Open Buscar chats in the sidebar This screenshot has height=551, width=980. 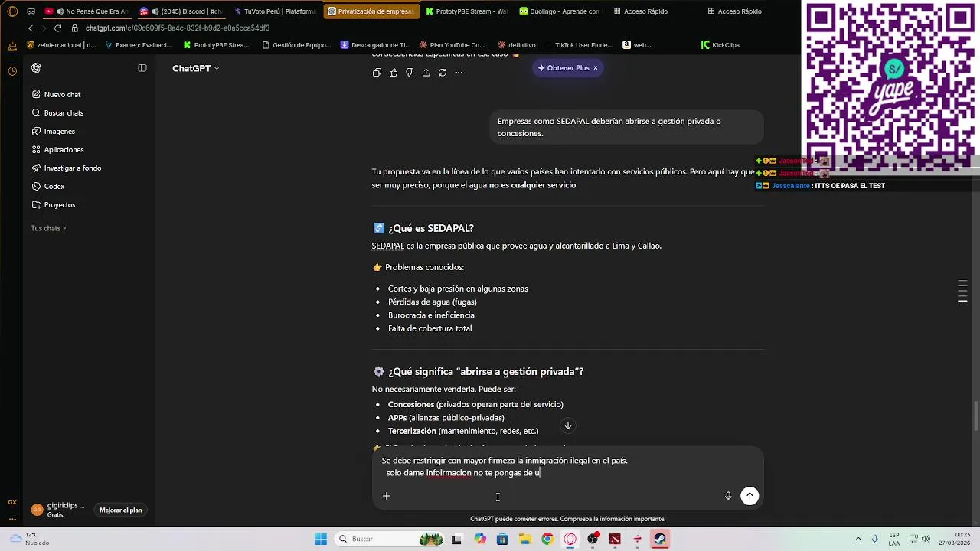[x=57, y=113]
